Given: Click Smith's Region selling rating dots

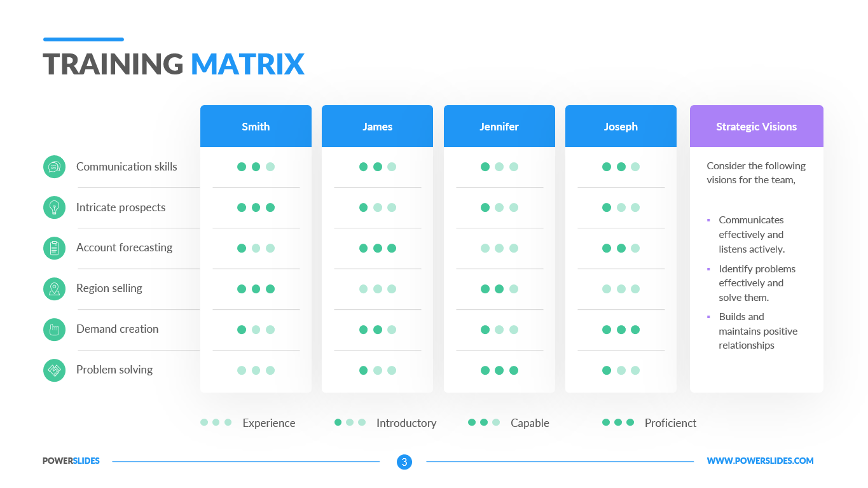Looking at the screenshot, I should pyautogui.click(x=256, y=289).
